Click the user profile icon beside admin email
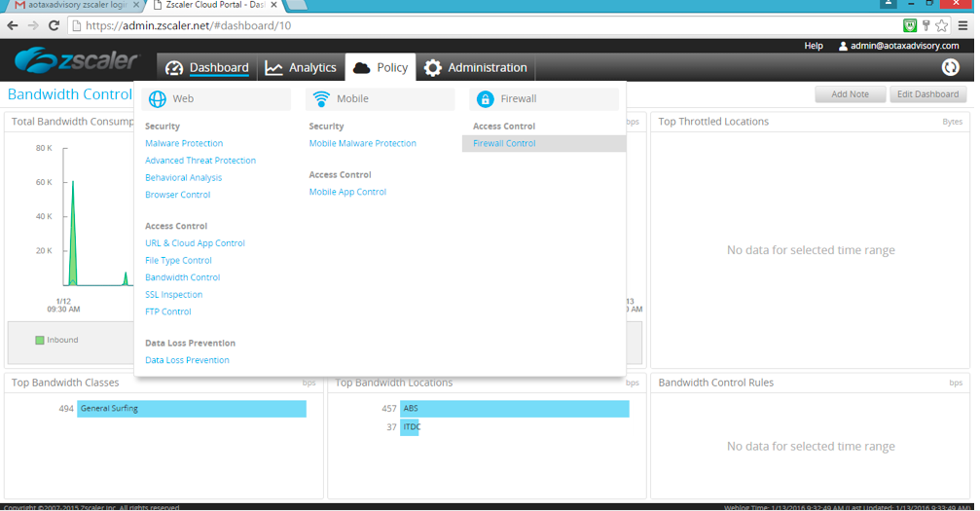980x511 pixels. click(x=843, y=46)
